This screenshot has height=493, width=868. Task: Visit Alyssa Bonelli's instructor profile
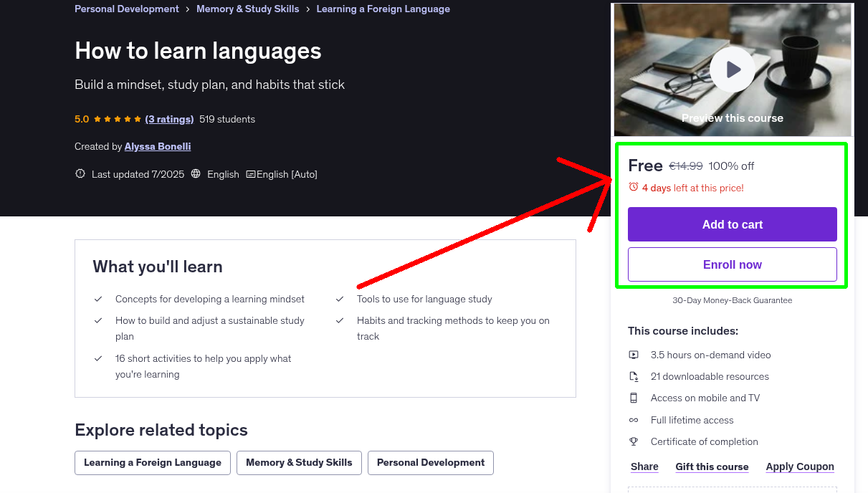tap(157, 146)
